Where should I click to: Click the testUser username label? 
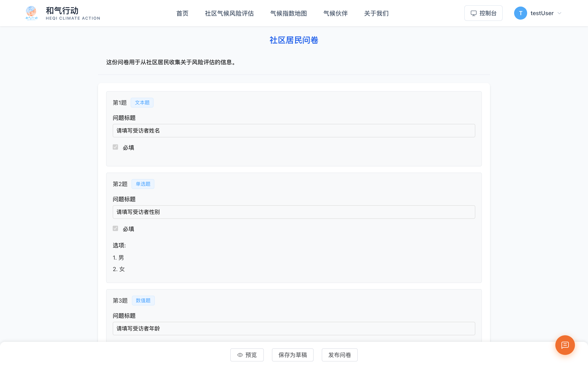click(x=542, y=13)
